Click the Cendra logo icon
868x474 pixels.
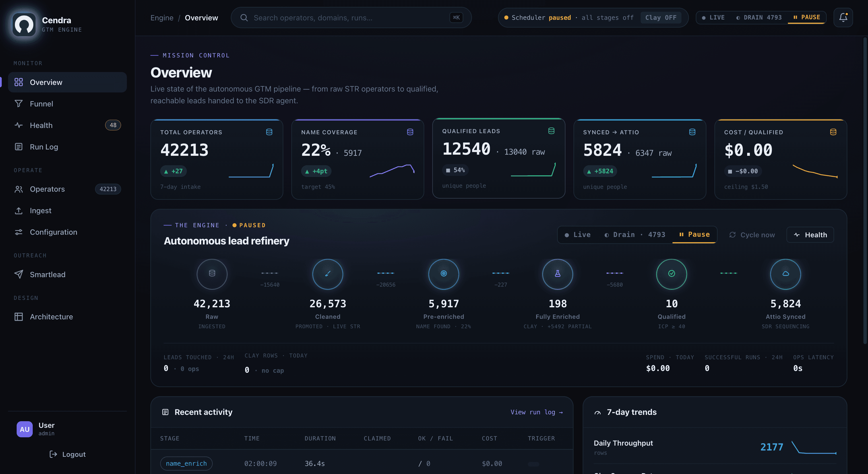click(24, 24)
